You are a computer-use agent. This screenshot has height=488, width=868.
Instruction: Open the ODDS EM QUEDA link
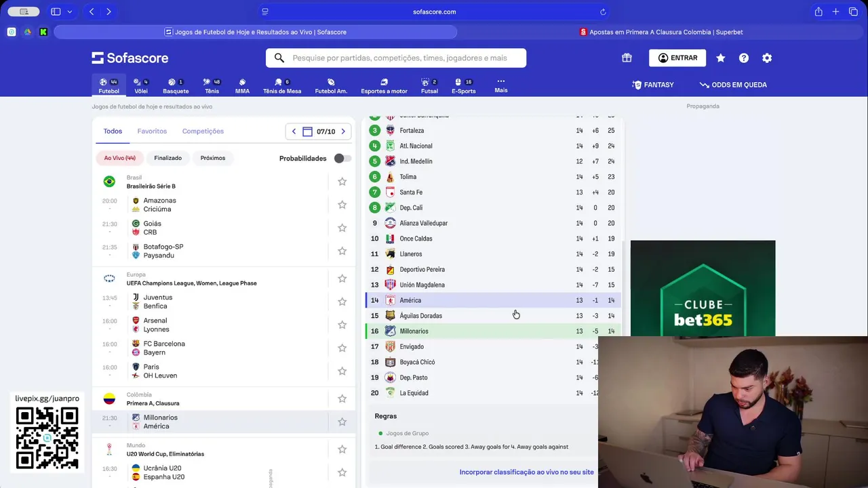click(x=733, y=85)
